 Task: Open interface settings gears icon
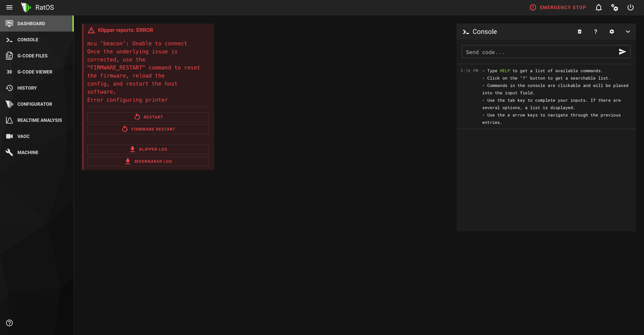click(614, 7)
